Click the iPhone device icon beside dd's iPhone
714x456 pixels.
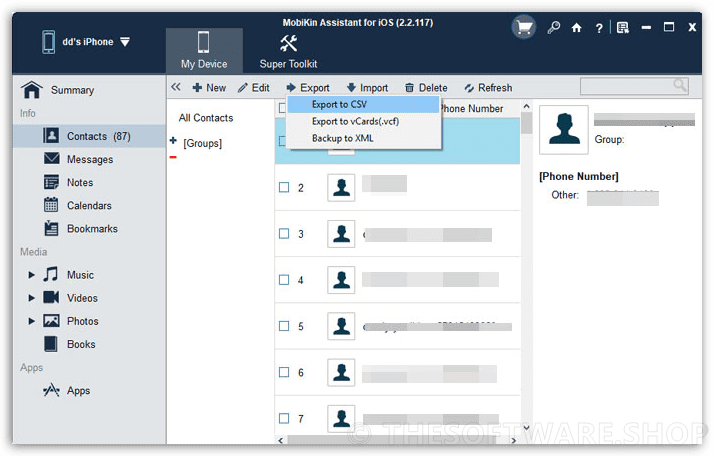(49, 42)
